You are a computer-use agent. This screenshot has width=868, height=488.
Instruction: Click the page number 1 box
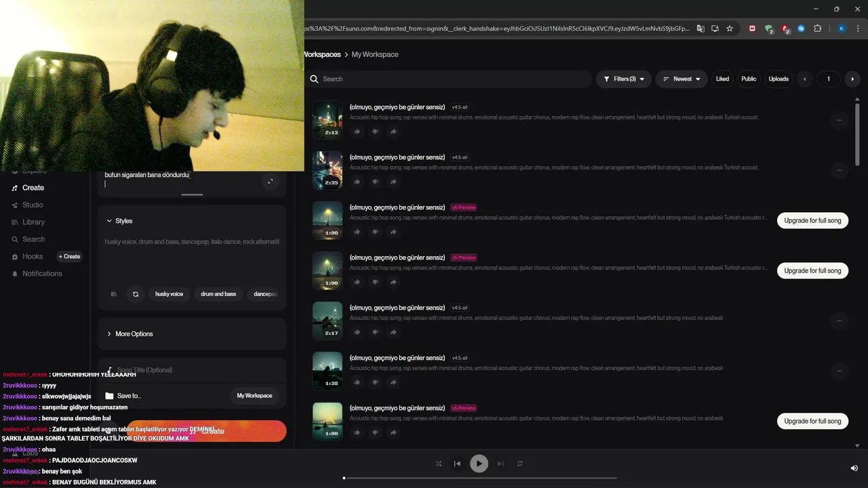[x=828, y=79]
